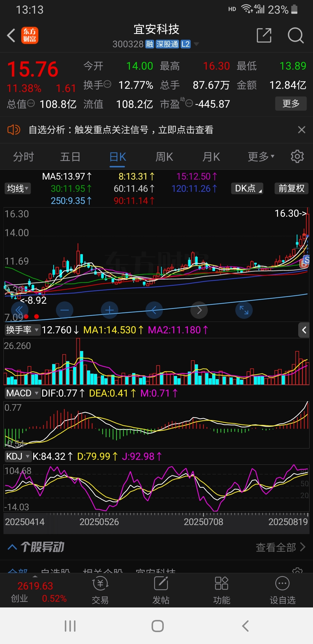Open the 自选分析 signal notice
Viewport: 313px width, 644px height.
[x=121, y=130]
